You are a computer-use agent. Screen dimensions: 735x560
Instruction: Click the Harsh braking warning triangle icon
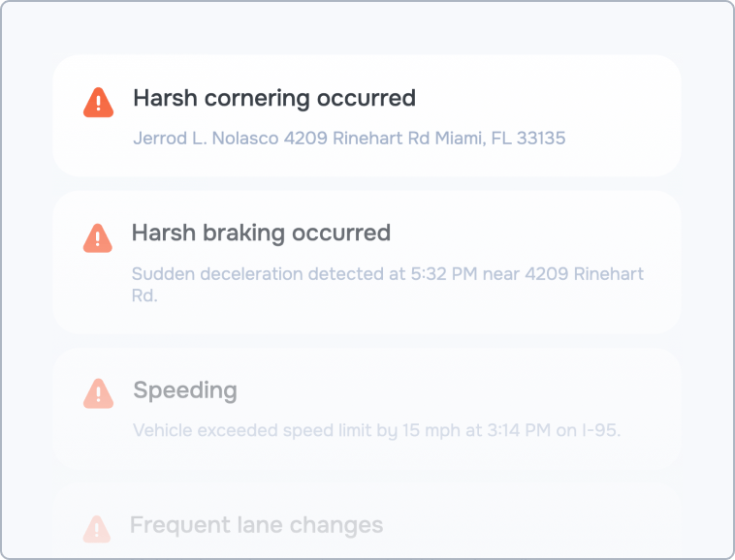pyautogui.click(x=98, y=237)
